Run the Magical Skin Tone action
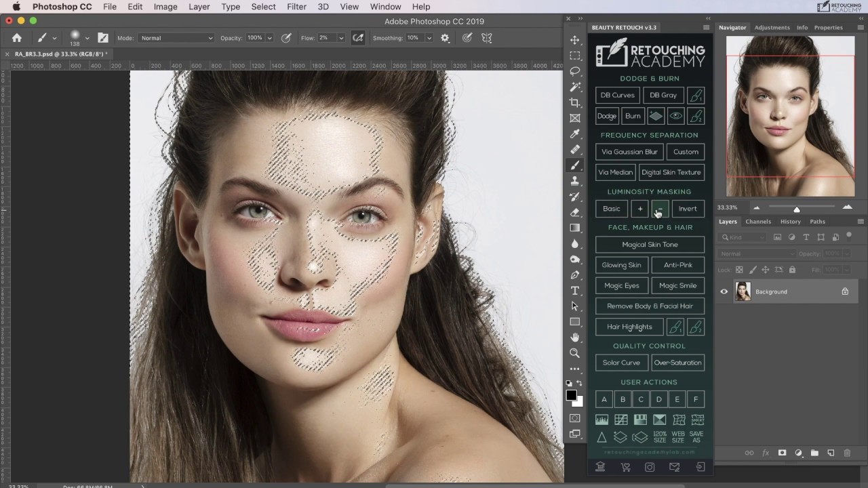The height and width of the screenshot is (488, 868). click(649, 244)
